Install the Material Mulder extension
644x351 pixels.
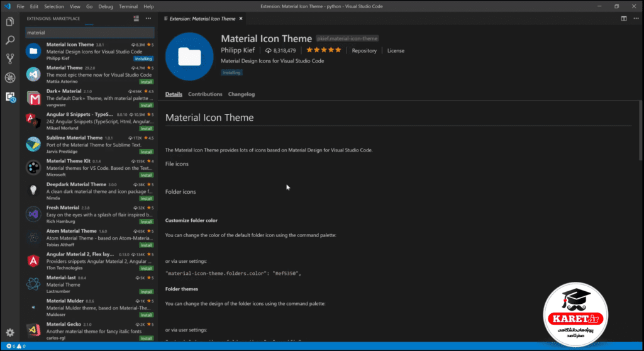[x=146, y=315]
